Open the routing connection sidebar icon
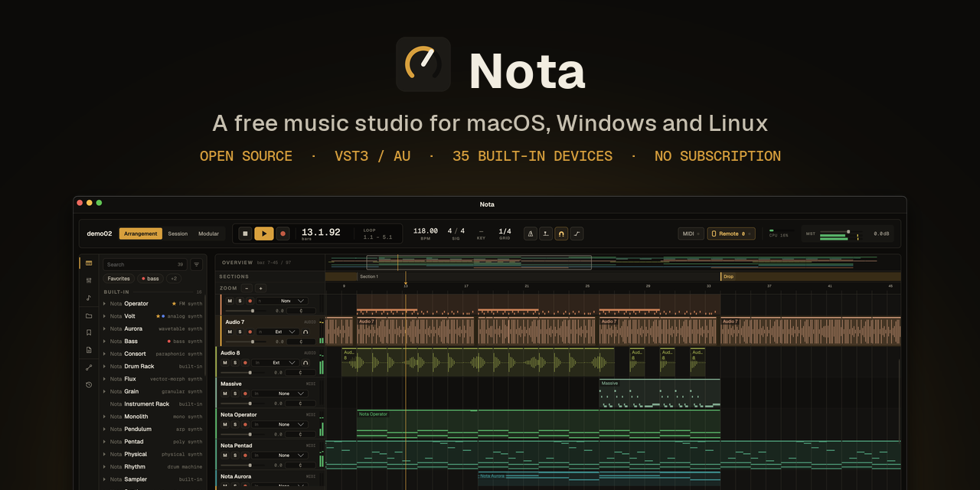 (89, 367)
